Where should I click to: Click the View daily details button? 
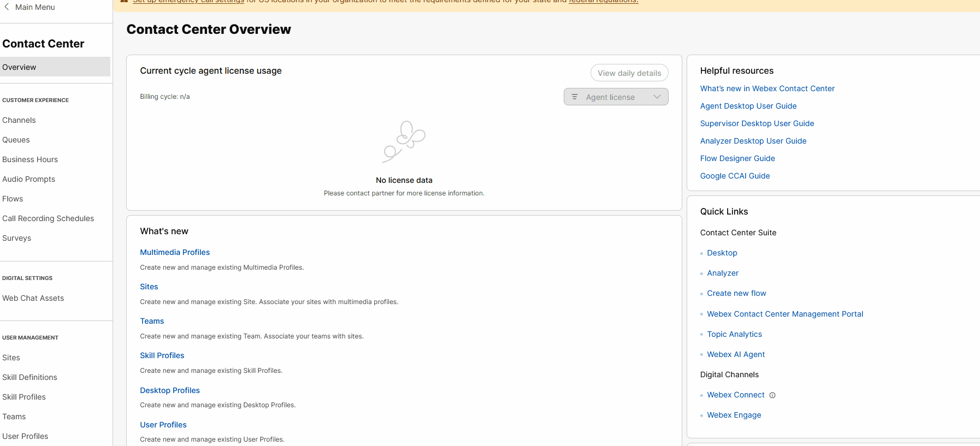coord(629,73)
